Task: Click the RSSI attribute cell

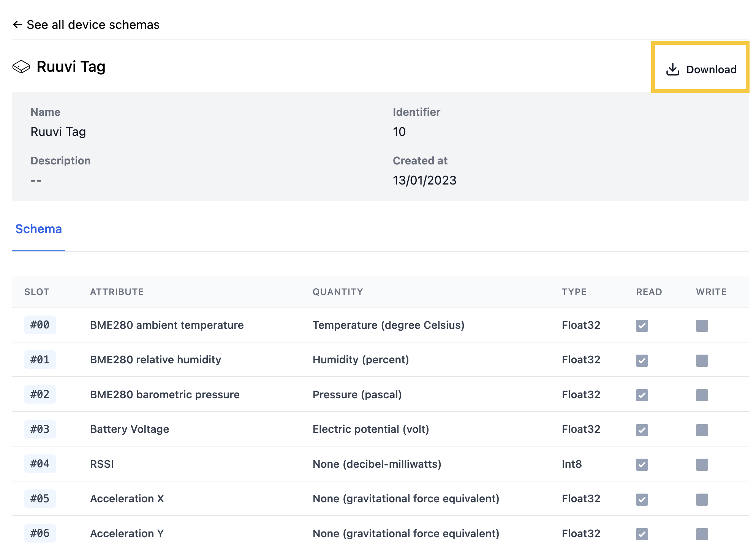Action: pos(102,464)
